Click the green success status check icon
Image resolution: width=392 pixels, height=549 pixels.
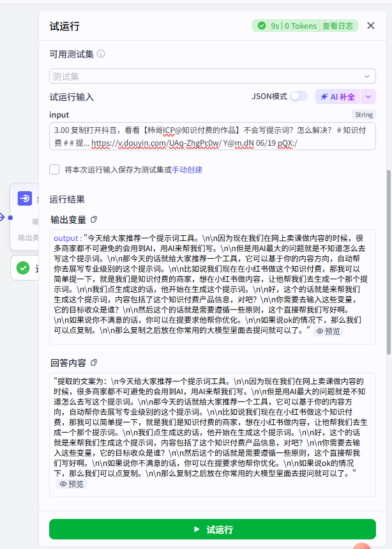pos(262,26)
